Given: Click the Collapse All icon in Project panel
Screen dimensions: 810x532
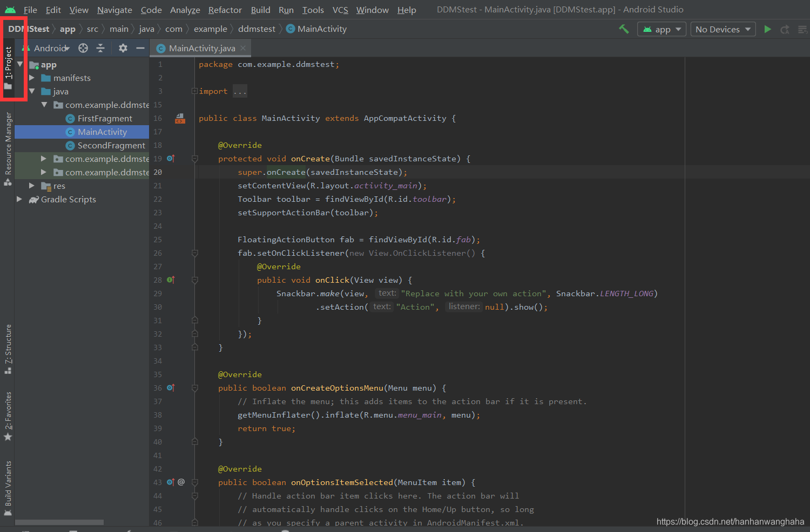Looking at the screenshot, I should click(100, 48).
